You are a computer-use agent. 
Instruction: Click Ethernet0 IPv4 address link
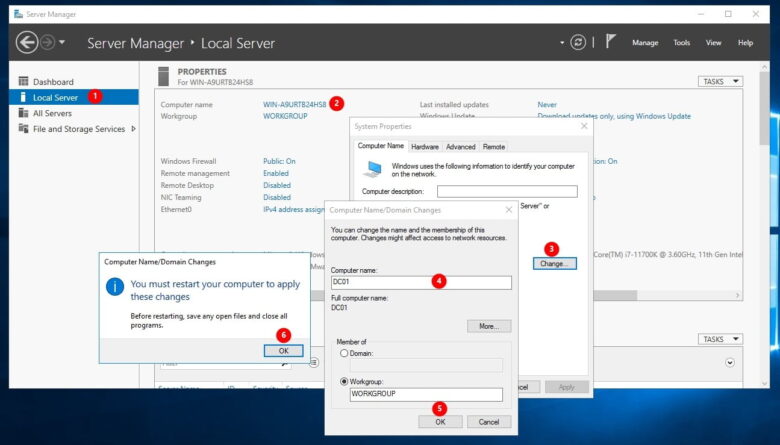(293, 209)
